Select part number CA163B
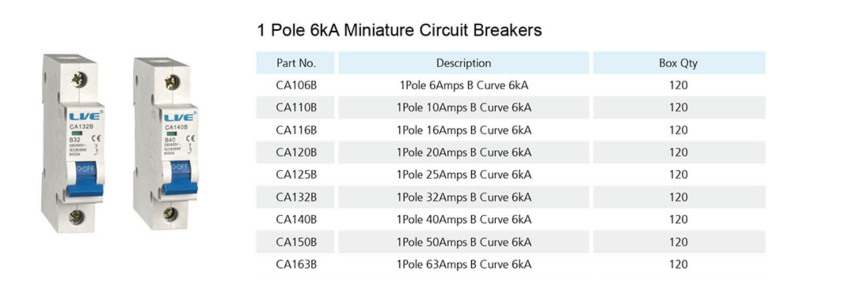 point(296,265)
